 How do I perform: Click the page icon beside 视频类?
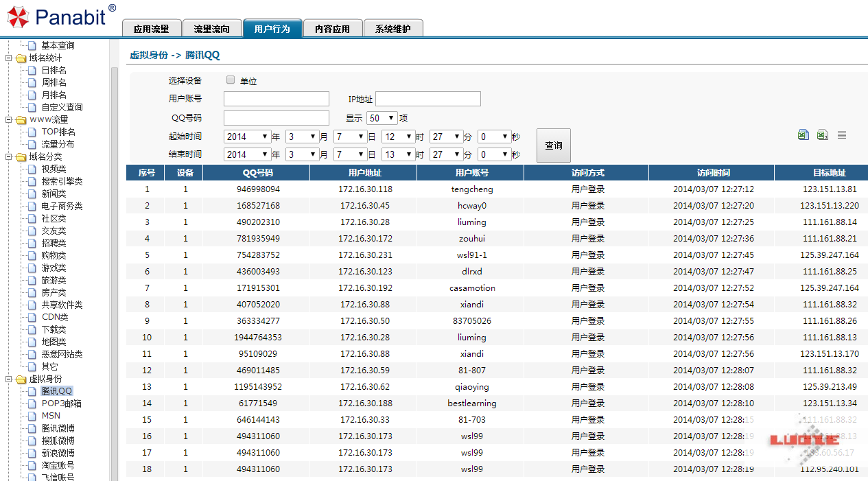point(32,169)
